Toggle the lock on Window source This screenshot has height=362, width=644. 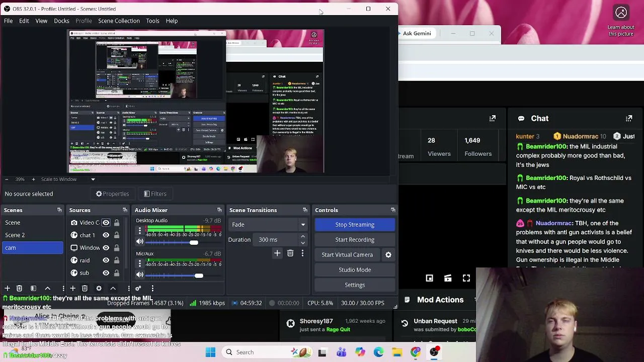[117, 247]
